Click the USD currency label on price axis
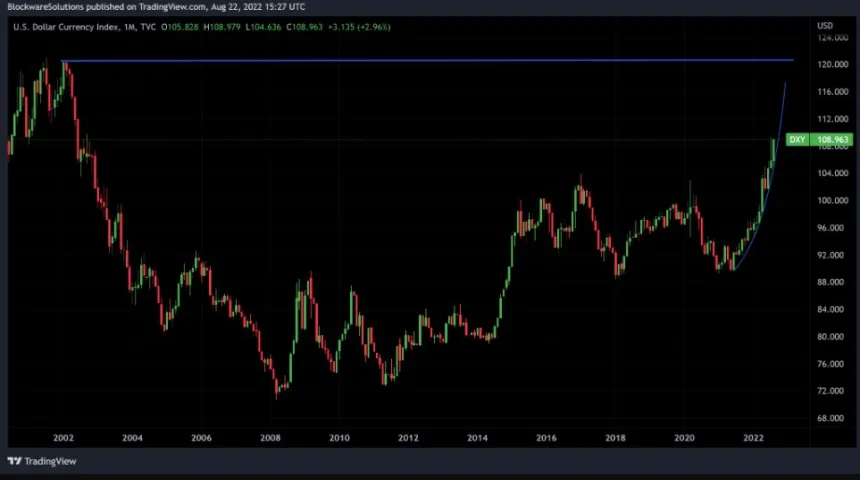Image resolution: width=860 pixels, height=480 pixels. tap(825, 26)
